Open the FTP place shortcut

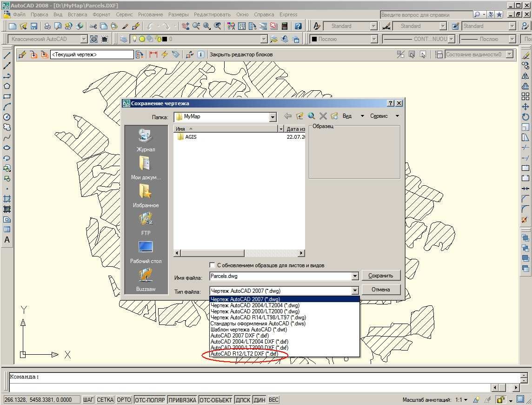[146, 224]
